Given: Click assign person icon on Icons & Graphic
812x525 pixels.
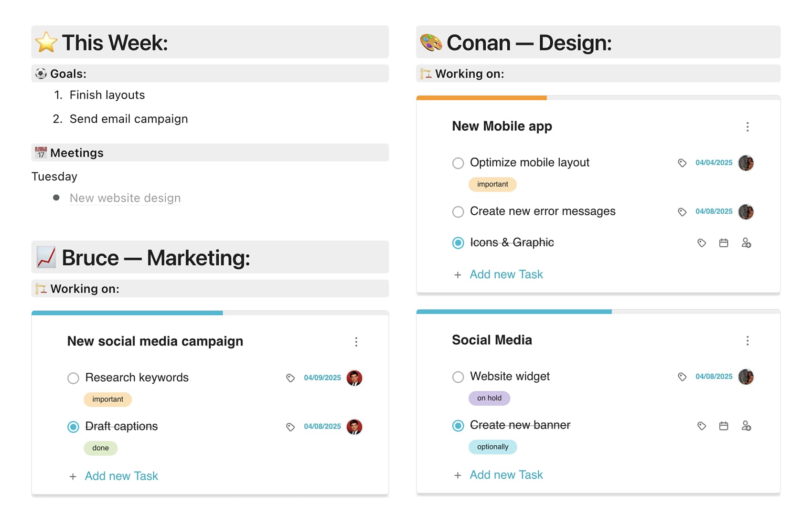Looking at the screenshot, I should tap(746, 243).
